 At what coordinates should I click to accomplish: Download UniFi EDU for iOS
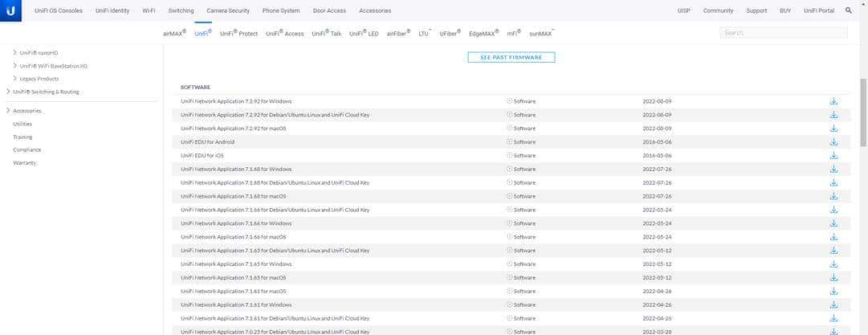(x=833, y=156)
